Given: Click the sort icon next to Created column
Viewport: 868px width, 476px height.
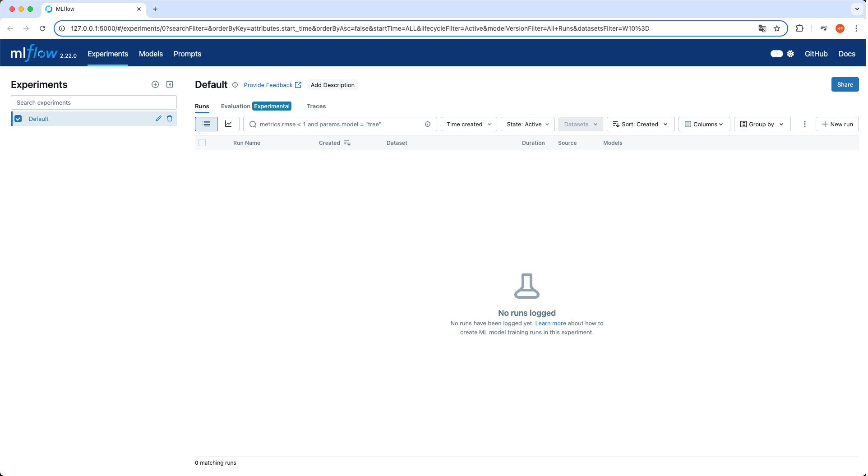Looking at the screenshot, I should [x=347, y=143].
